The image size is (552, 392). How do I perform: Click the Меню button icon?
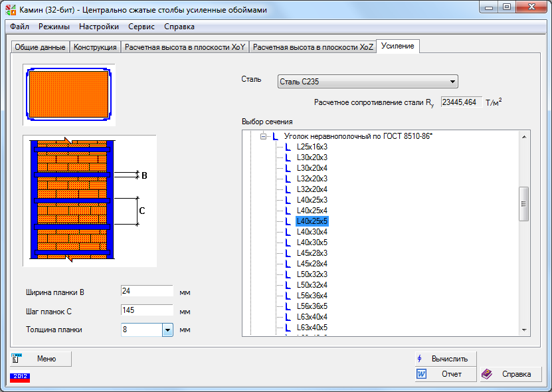click(x=17, y=359)
